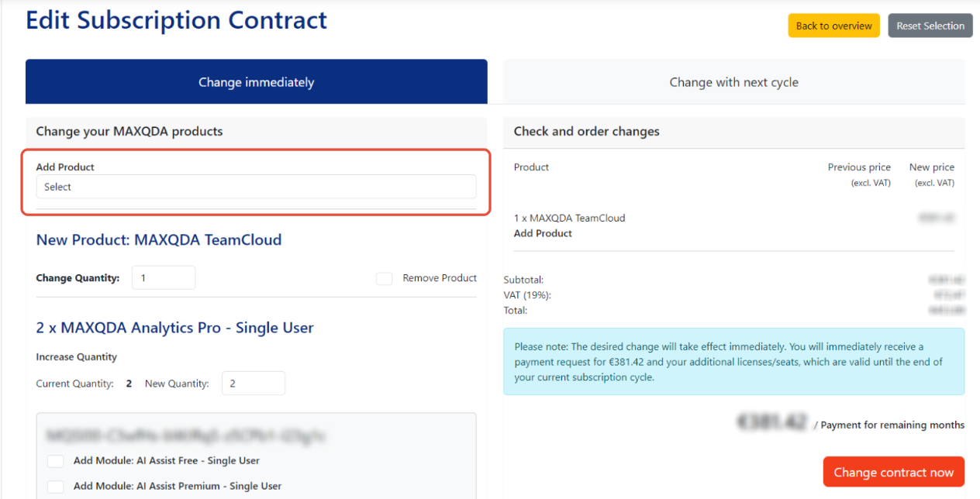Switch to the Change immediately tab
This screenshot has width=980, height=499.
coord(257,81)
